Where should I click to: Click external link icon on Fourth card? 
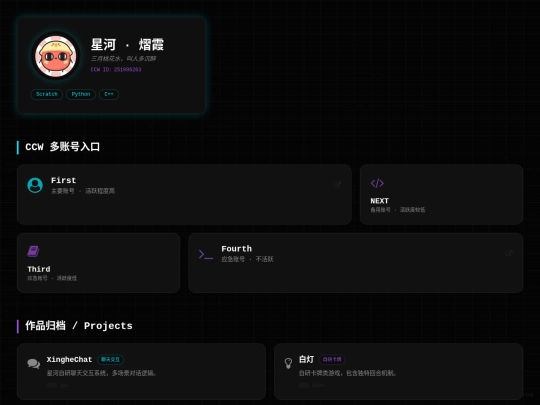pyautogui.click(x=509, y=253)
